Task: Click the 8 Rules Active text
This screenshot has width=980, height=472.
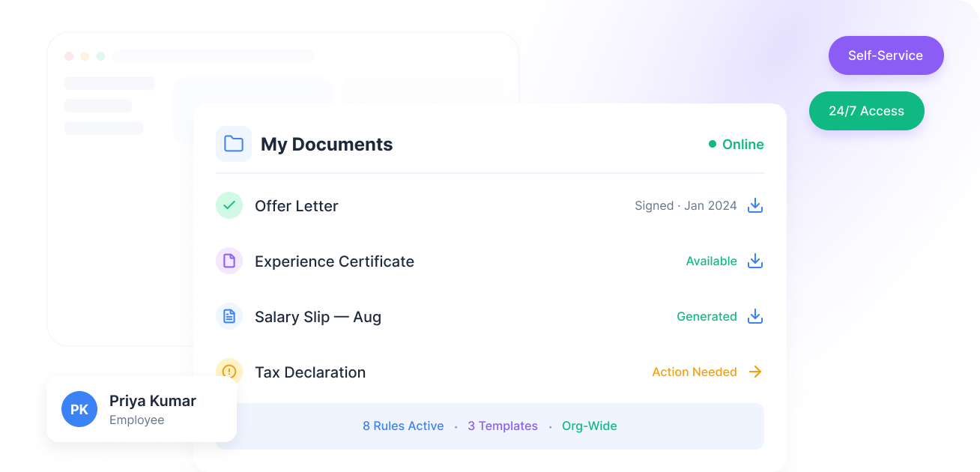Action: point(403,426)
